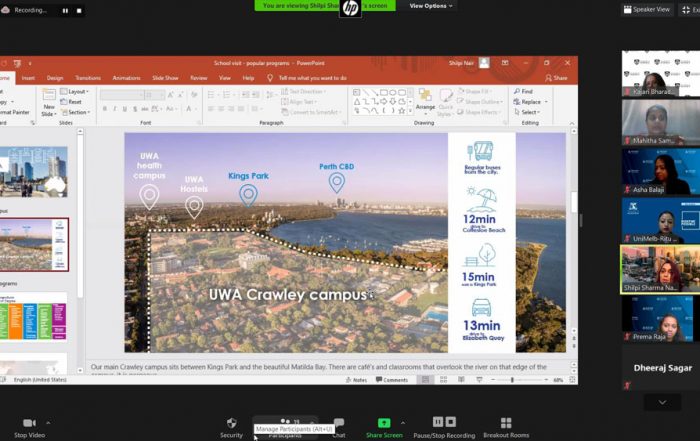Open the Layout dropdown
Image resolution: width=700 pixels, height=441 pixels.
[75, 92]
